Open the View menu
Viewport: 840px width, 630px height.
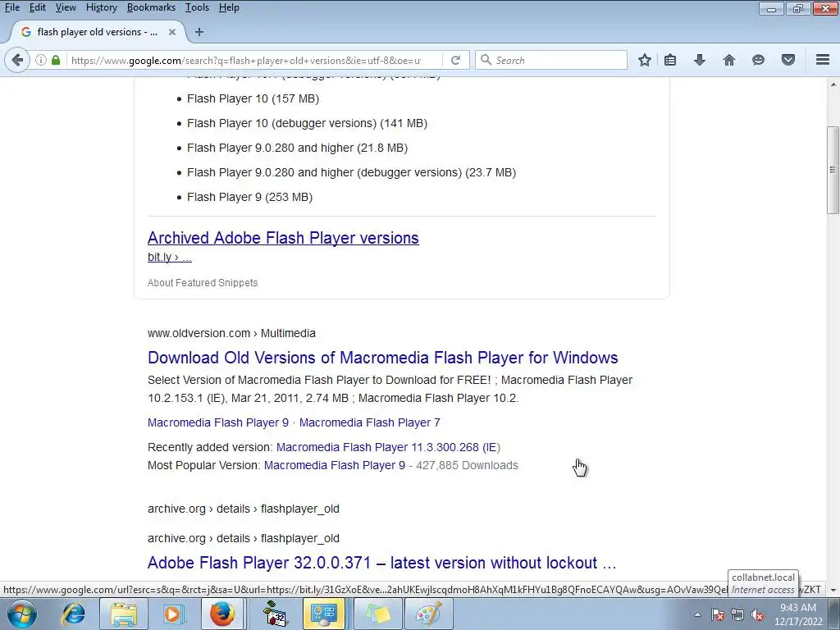pyautogui.click(x=66, y=7)
